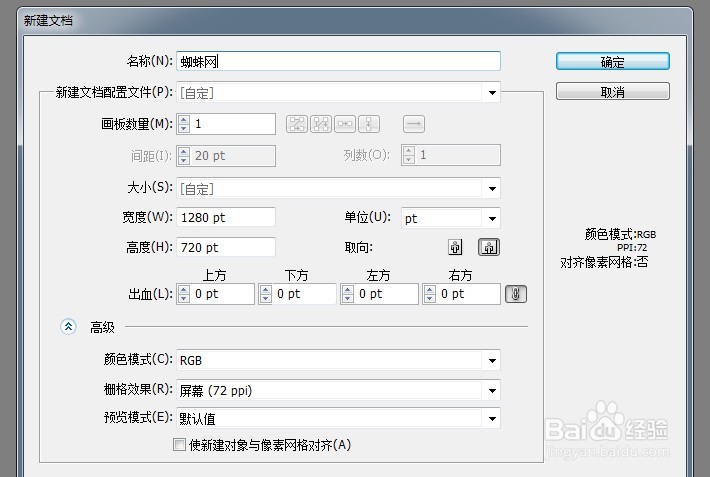This screenshot has height=477, width=710.
Task: Open the 栅格效果 屏幕 (72 ppi) dropdown
Action: click(338, 390)
